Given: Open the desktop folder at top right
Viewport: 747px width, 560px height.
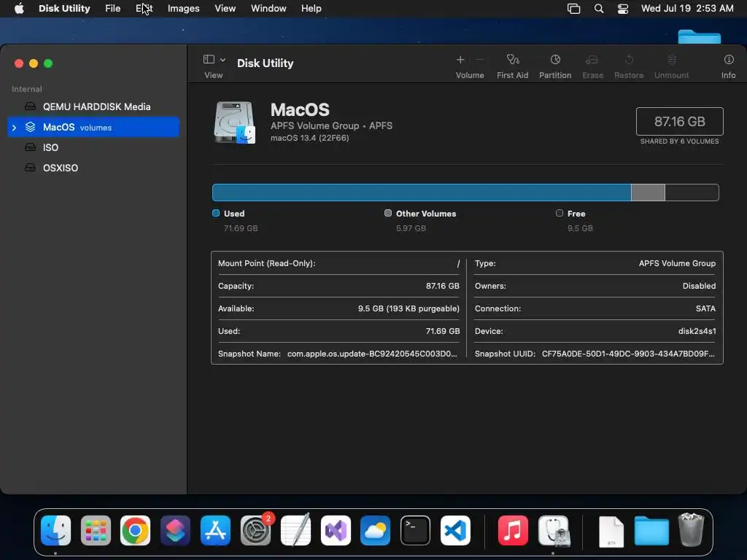Looking at the screenshot, I should tap(699, 36).
